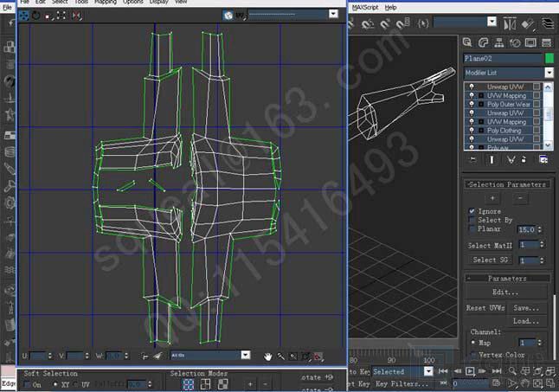Open the Modifier List dropdown
This screenshot has height=392, width=559.
point(549,73)
